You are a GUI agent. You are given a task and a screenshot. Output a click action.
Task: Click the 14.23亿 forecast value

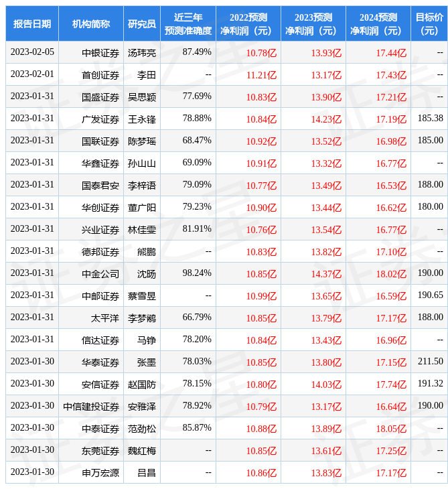click(326, 119)
